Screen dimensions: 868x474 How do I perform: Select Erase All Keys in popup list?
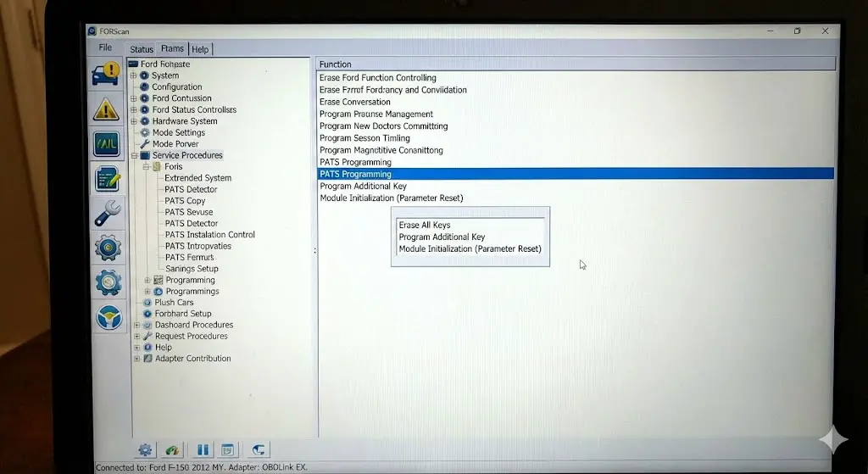[425, 226]
